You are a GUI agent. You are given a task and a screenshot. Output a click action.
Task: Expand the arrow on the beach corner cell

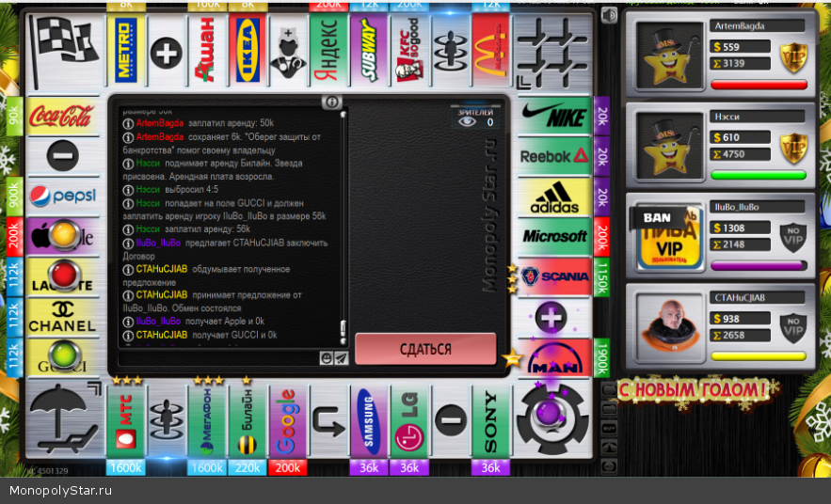94,388
